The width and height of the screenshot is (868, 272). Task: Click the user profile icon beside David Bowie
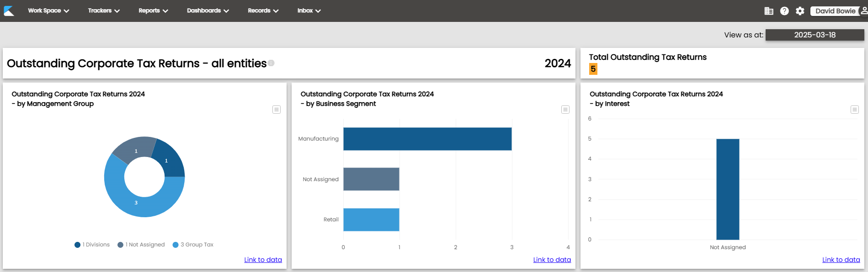[x=864, y=10]
